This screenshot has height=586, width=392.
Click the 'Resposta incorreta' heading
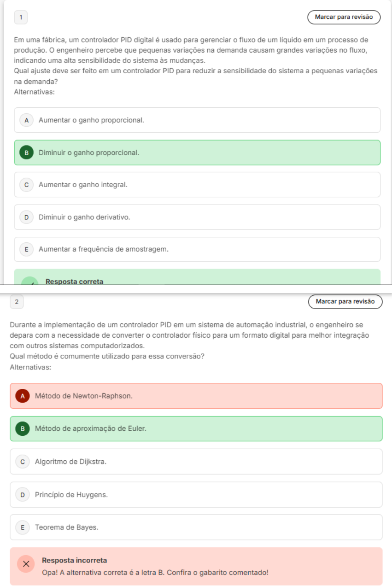tap(74, 560)
